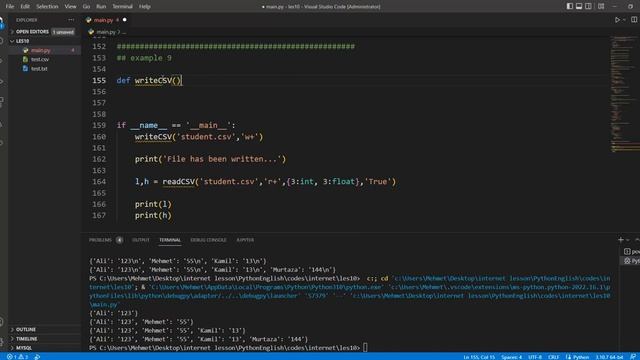This screenshot has height=360, width=640.
Task: Select the powershell terminal instance
Action: point(631,251)
